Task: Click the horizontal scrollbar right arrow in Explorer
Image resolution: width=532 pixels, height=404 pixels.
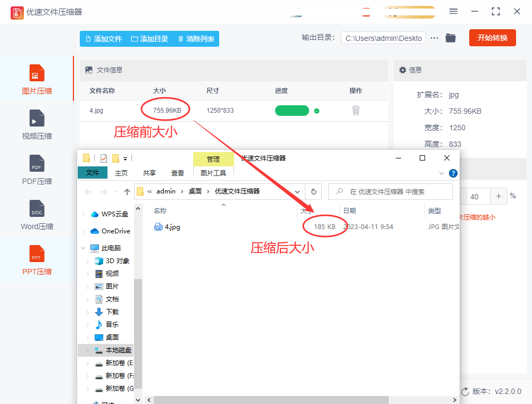Action: click(x=455, y=400)
